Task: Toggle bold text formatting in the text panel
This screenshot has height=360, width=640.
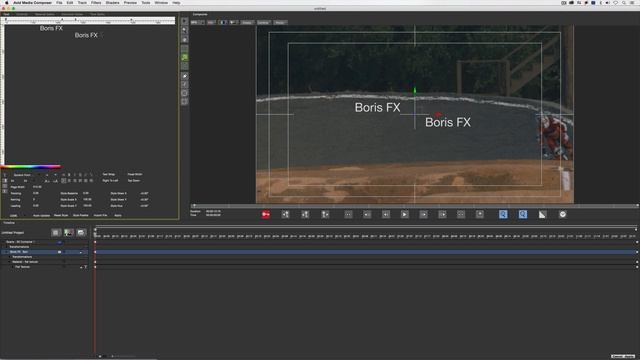Action: 69,175
